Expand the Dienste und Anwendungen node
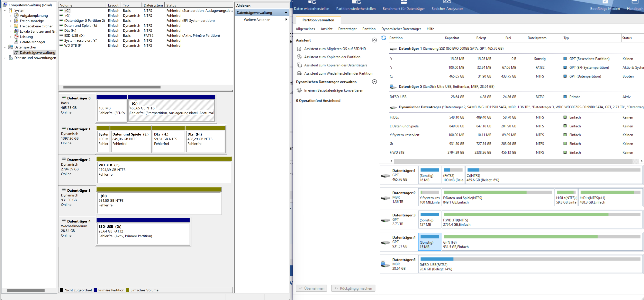Screen dimensions: 644x300 pos(5,58)
